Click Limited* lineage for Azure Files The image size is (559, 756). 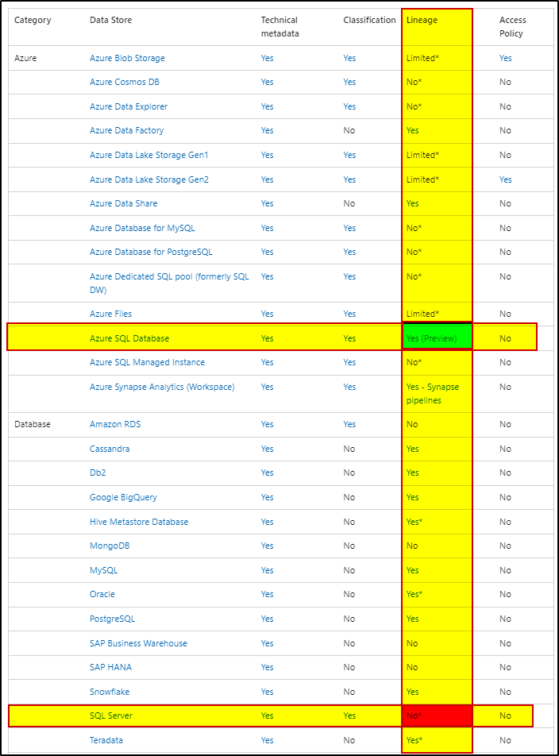422,314
